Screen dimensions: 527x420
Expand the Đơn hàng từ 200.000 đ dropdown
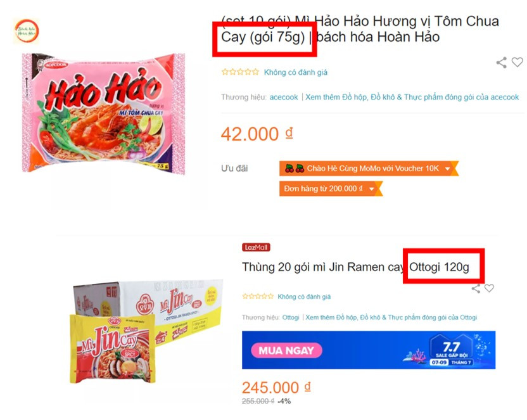click(x=371, y=189)
